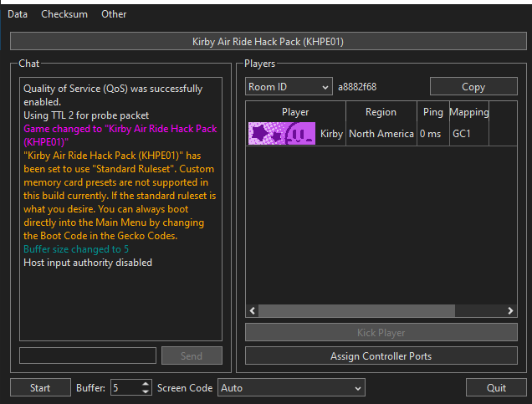Focus the chat message input field
The width and height of the screenshot is (532, 404).
(88, 355)
